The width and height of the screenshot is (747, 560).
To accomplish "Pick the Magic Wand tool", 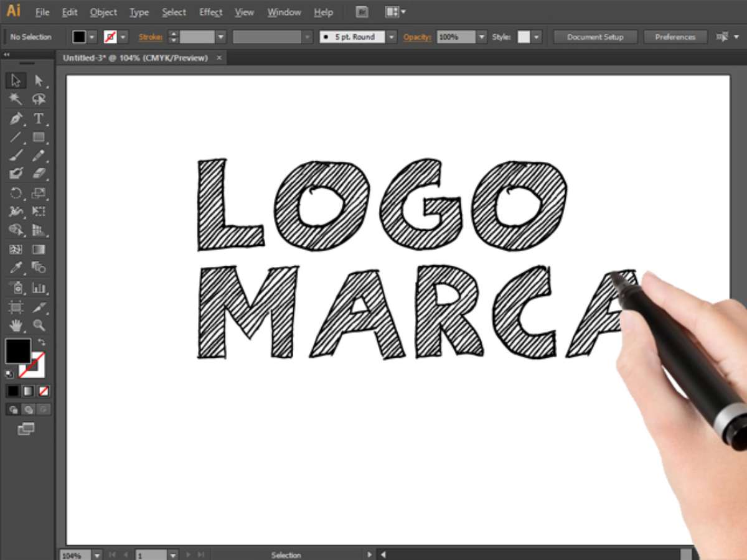I will point(16,100).
